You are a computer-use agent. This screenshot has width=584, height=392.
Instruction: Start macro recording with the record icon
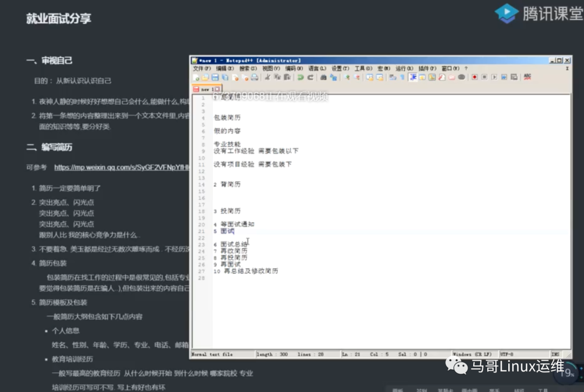pyautogui.click(x=475, y=77)
